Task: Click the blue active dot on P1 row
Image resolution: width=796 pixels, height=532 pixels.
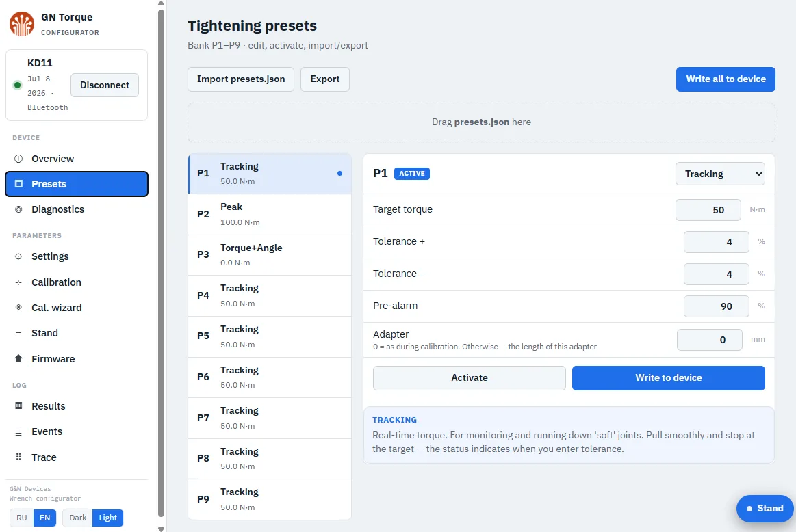Action: coord(339,174)
